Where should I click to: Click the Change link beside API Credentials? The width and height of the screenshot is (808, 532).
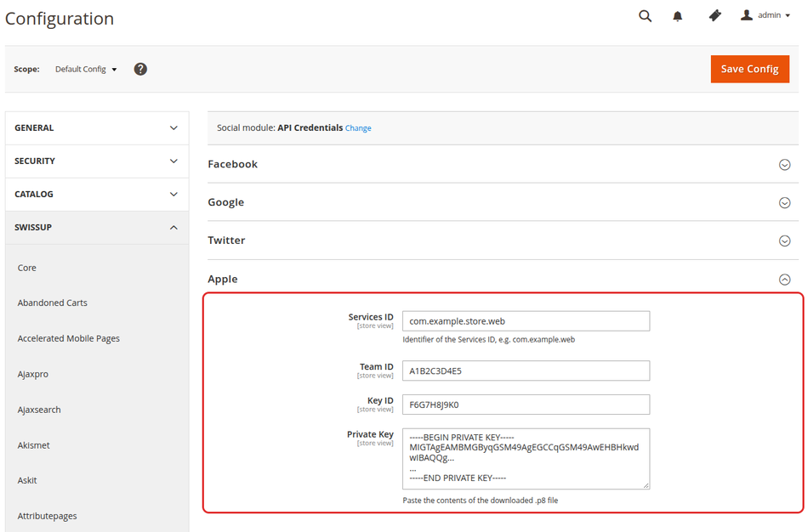click(x=358, y=128)
